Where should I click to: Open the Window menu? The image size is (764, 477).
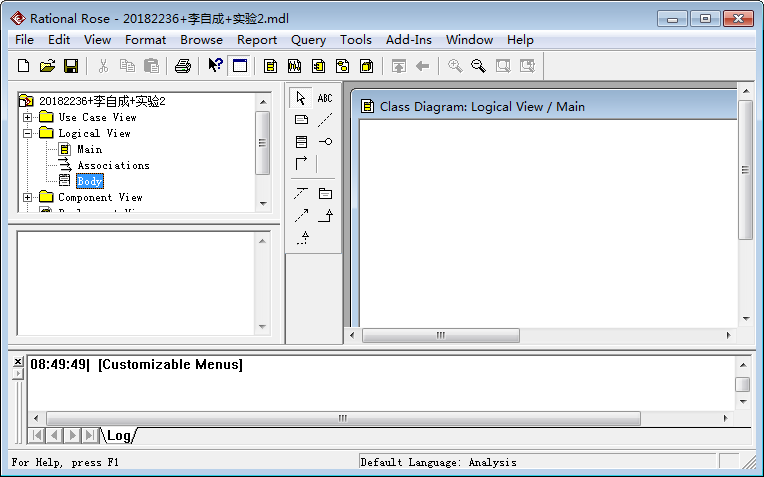point(469,40)
